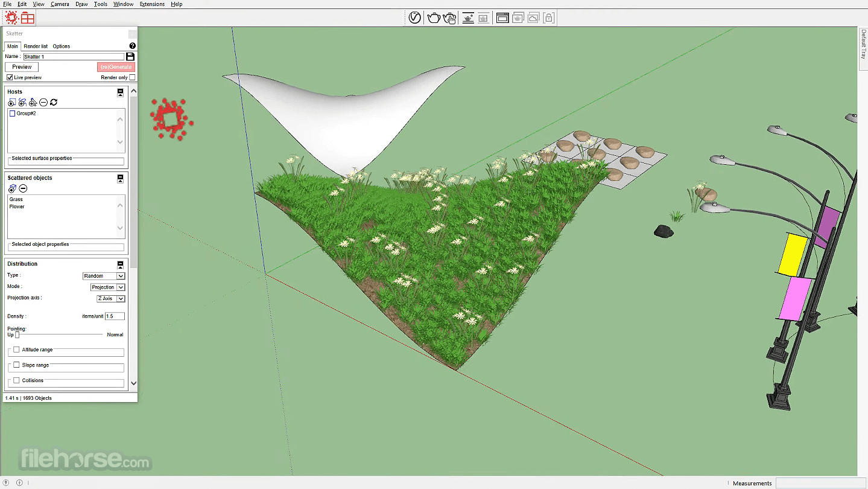Enable the Render only checkbox
The width and height of the screenshot is (868, 489).
[x=132, y=77]
